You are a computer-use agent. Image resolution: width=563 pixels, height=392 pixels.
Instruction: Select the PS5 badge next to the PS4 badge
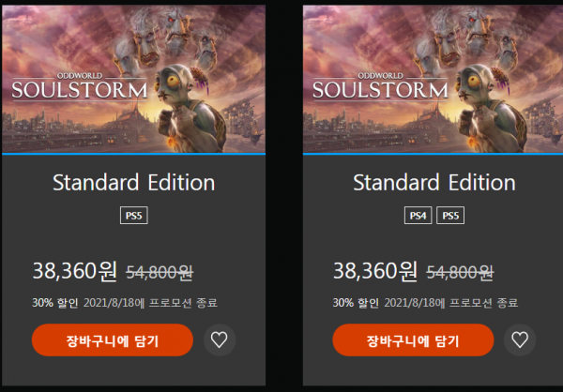click(450, 216)
